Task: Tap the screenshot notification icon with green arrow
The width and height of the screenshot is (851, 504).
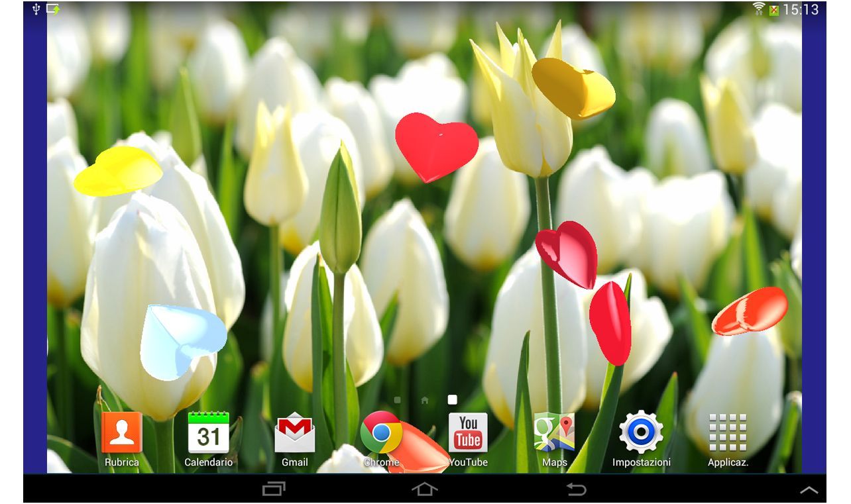Action: click(x=53, y=9)
